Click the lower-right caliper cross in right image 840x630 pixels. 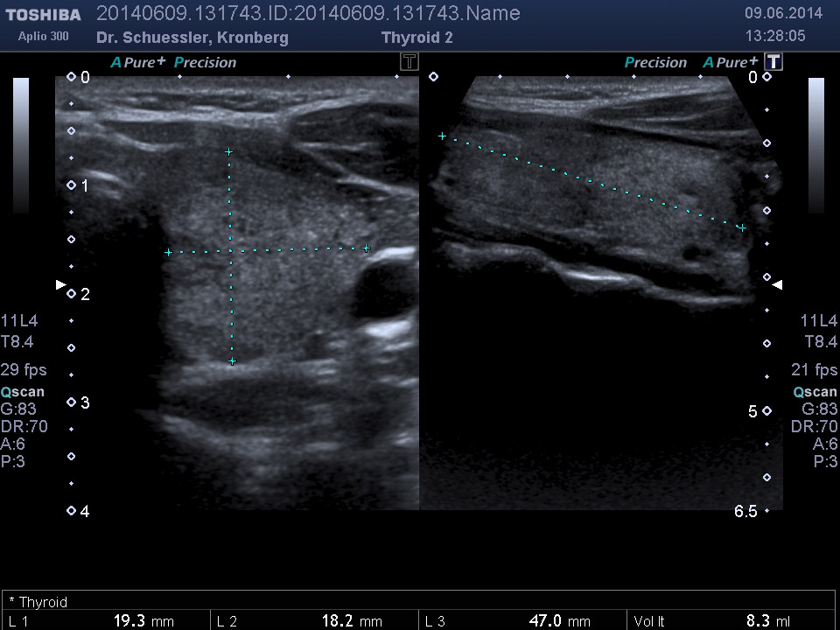pos(742,227)
